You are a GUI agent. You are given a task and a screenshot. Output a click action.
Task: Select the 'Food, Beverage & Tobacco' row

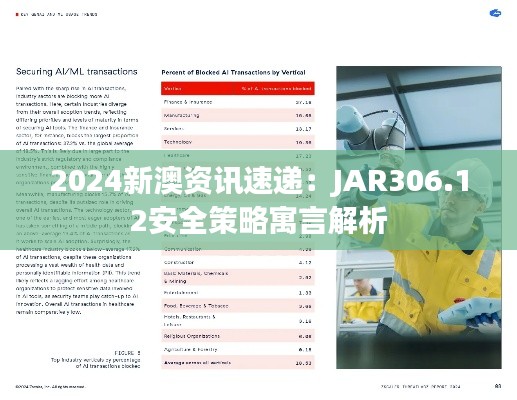[x=238, y=306]
